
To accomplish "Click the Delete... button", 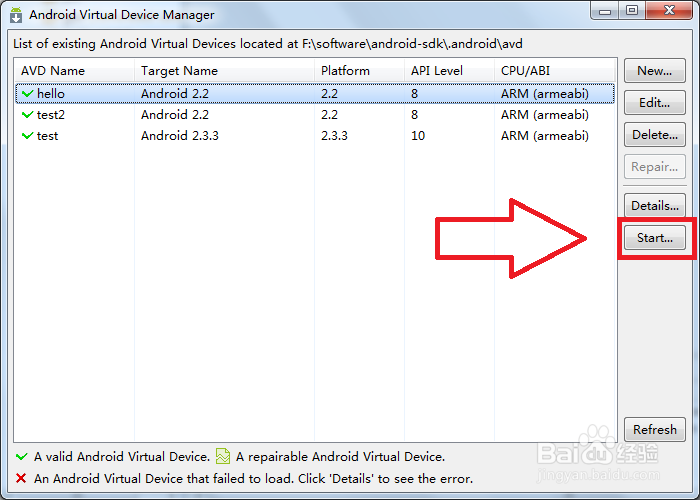I will [x=654, y=135].
